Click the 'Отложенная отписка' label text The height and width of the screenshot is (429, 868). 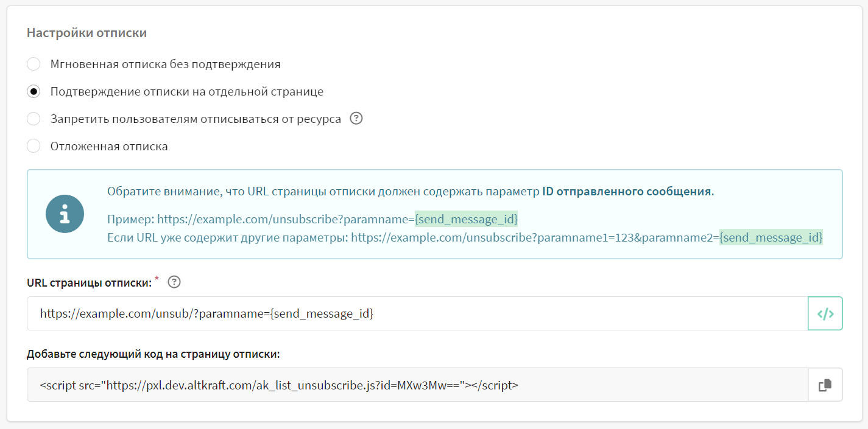point(109,147)
